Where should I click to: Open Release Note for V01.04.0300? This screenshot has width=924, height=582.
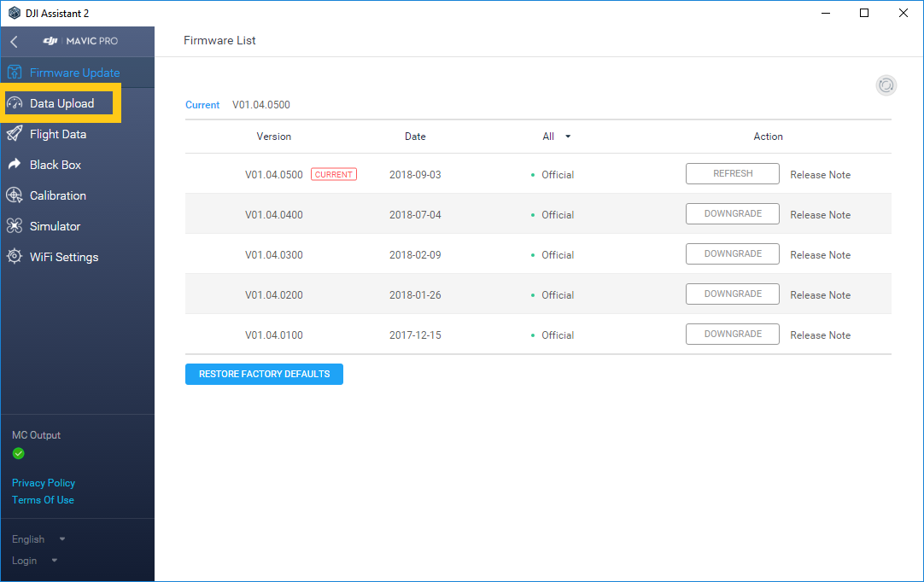point(821,254)
